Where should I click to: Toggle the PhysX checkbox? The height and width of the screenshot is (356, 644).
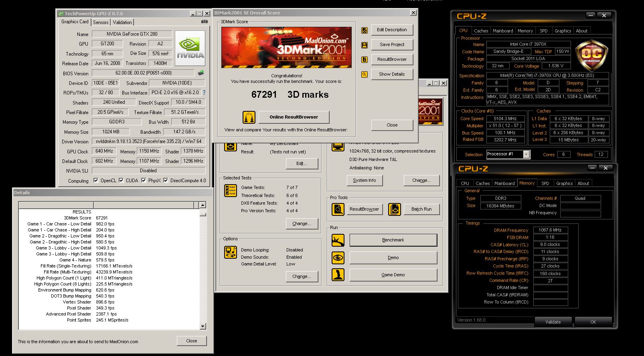(x=144, y=180)
